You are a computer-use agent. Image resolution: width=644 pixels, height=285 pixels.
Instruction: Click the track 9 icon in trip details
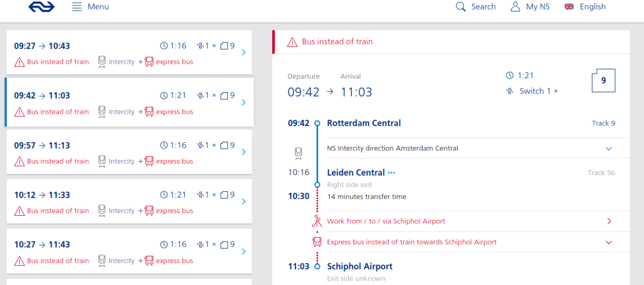click(603, 81)
